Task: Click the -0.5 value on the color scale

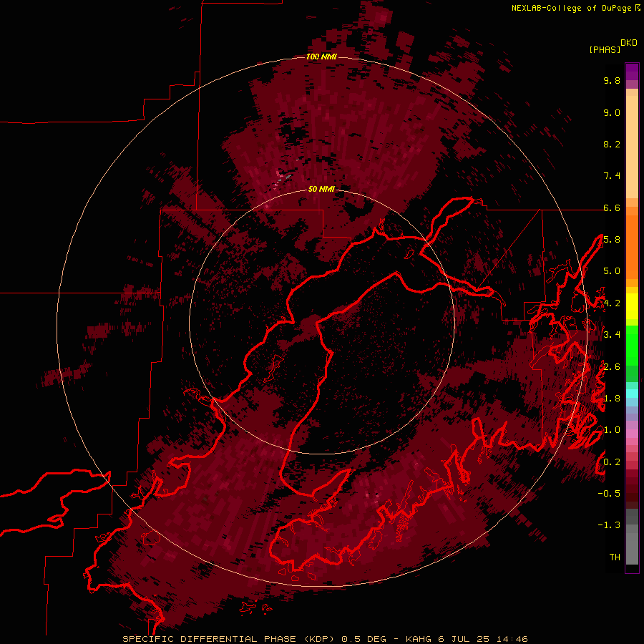Action: 609,494
